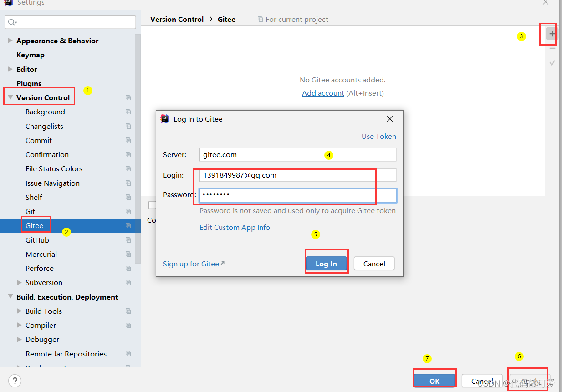This screenshot has width=562, height=392.
Task: Click project-level icon beside GitHub
Action: pyautogui.click(x=128, y=240)
